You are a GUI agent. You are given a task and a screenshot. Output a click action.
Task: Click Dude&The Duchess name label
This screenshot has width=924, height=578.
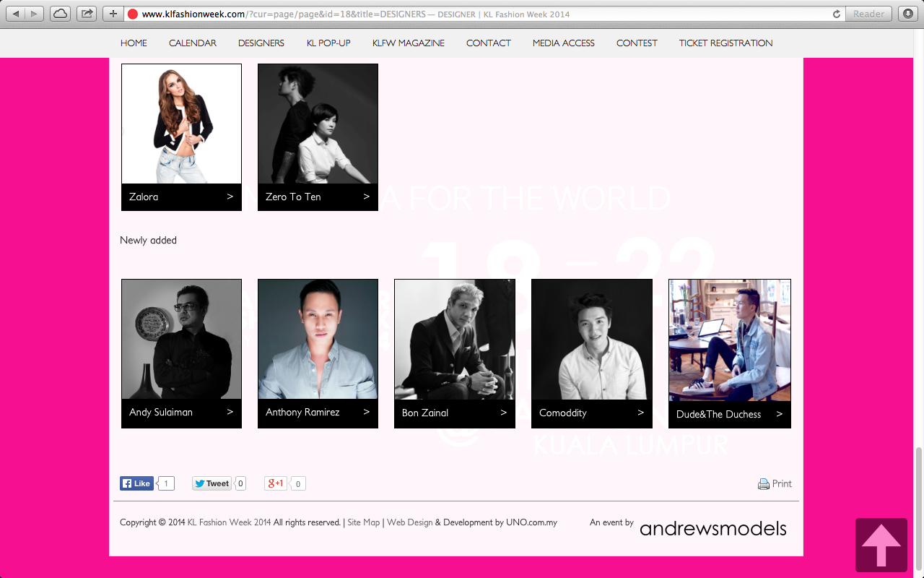pyautogui.click(x=718, y=414)
